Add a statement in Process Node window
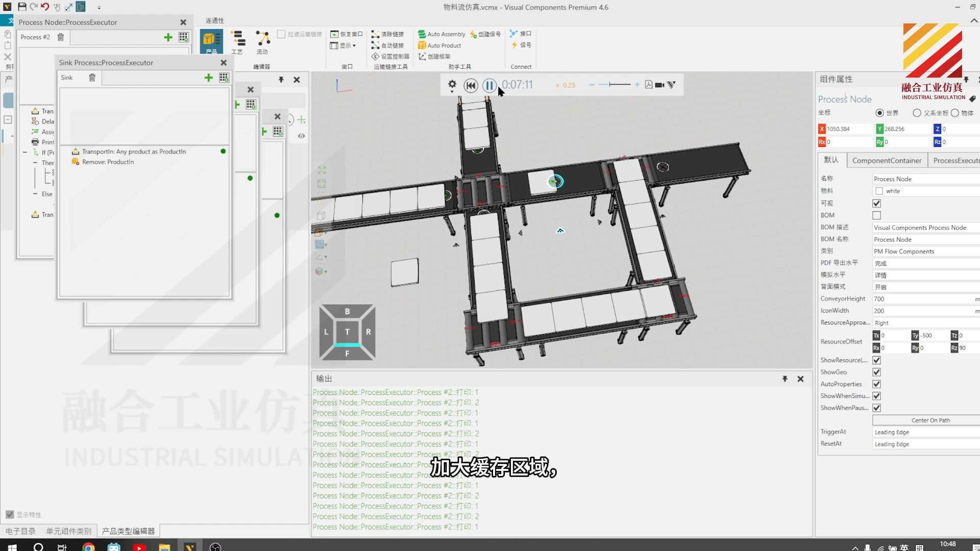This screenshot has width=980, height=551. [x=168, y=37]
